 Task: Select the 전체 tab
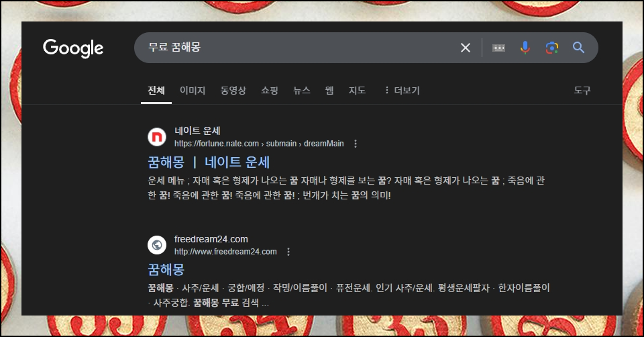(x=156, y=91)
